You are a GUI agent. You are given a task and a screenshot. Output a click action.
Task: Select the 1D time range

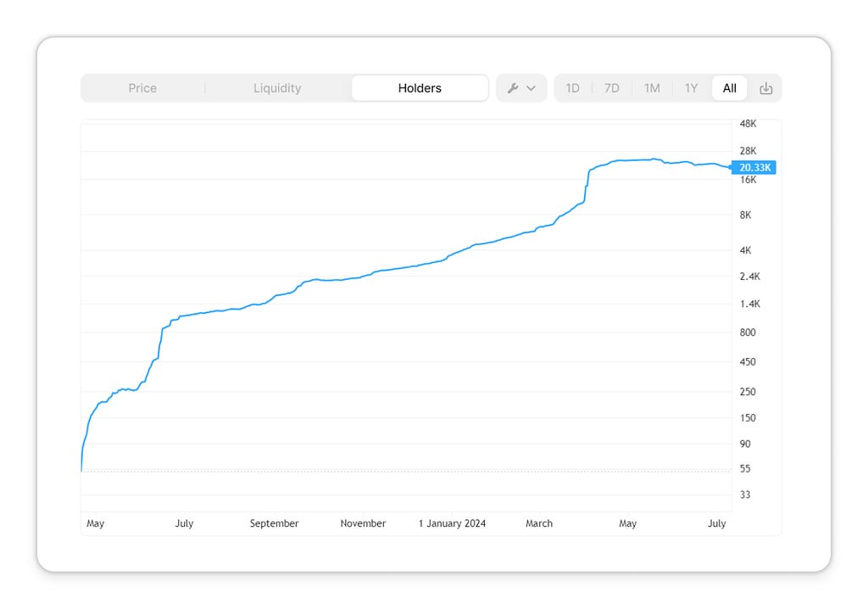(572, 88)
